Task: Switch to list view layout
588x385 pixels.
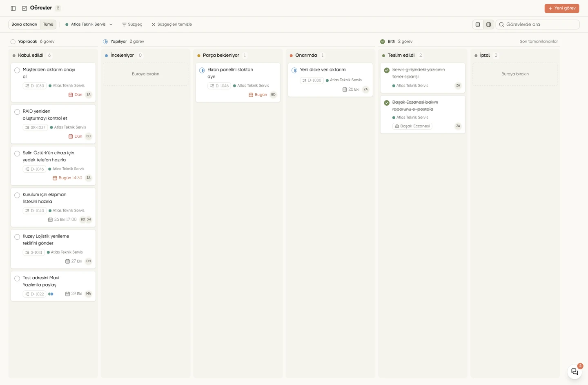Action: 478,24
